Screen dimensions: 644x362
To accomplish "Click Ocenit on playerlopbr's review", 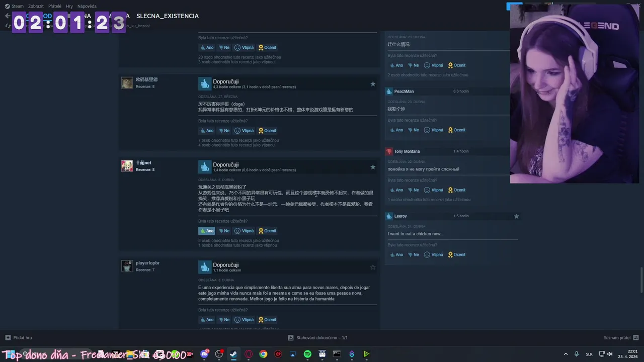I will (x=267, y=320).
